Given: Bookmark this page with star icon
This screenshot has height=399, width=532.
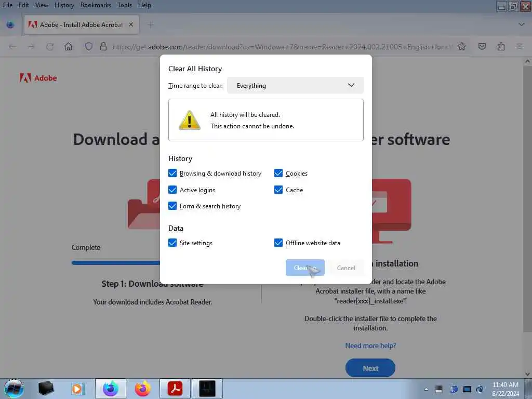Looking at the screenshot, I should click(462, 46).
